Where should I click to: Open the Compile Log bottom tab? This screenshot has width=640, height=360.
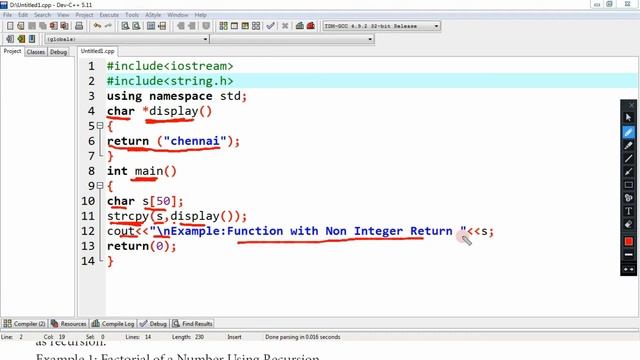click(x=113, y=324)
